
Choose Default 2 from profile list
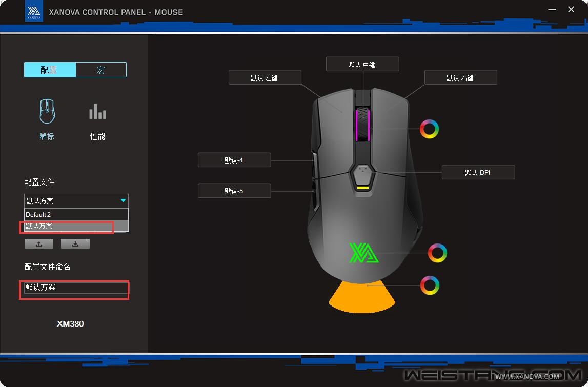(x=76, y=214)
